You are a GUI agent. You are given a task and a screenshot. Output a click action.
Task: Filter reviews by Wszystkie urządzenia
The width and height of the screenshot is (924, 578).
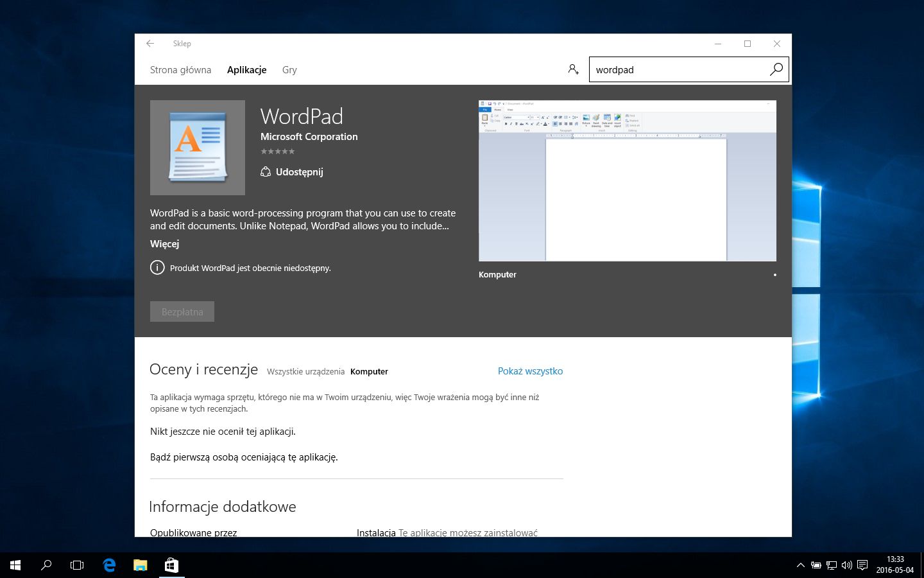click(x=305, y=371)
